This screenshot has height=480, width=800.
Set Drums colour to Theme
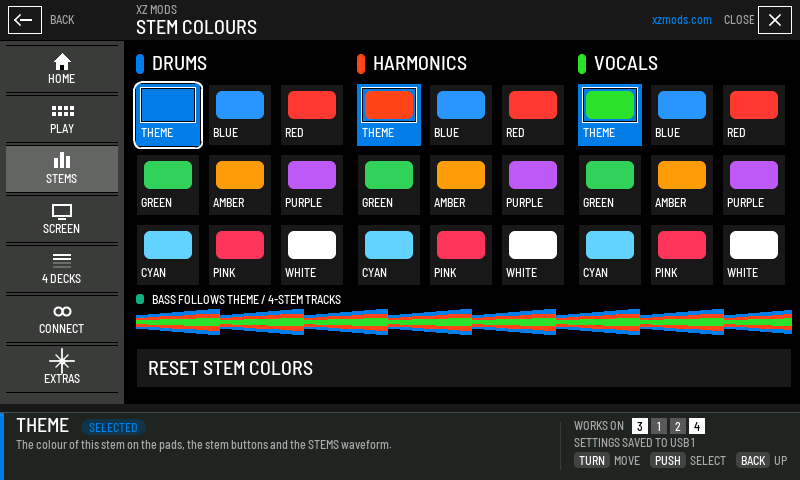pos(168,115)
